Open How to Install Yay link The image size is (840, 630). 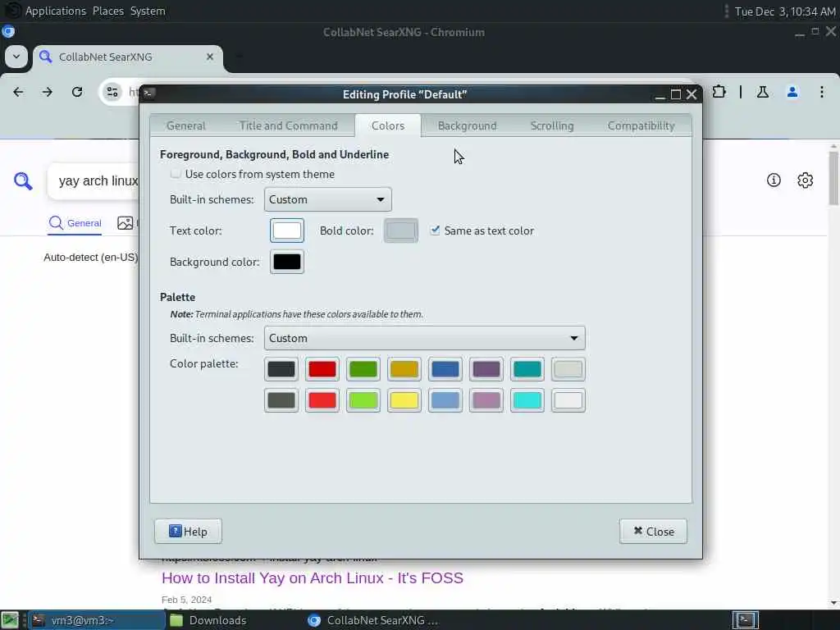tap(313, 578)
